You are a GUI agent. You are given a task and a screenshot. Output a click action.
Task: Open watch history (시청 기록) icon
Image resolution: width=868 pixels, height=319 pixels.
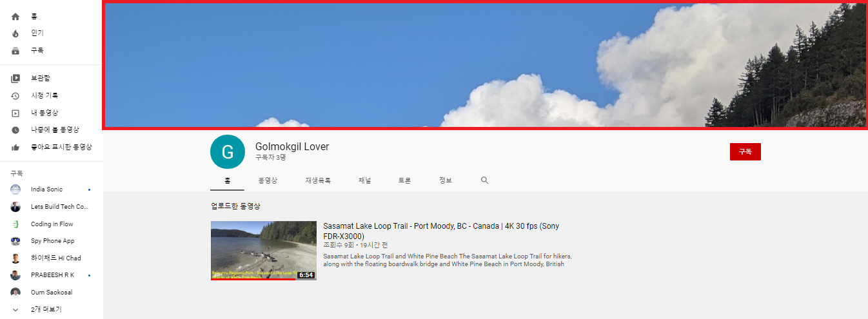(15, 96)
